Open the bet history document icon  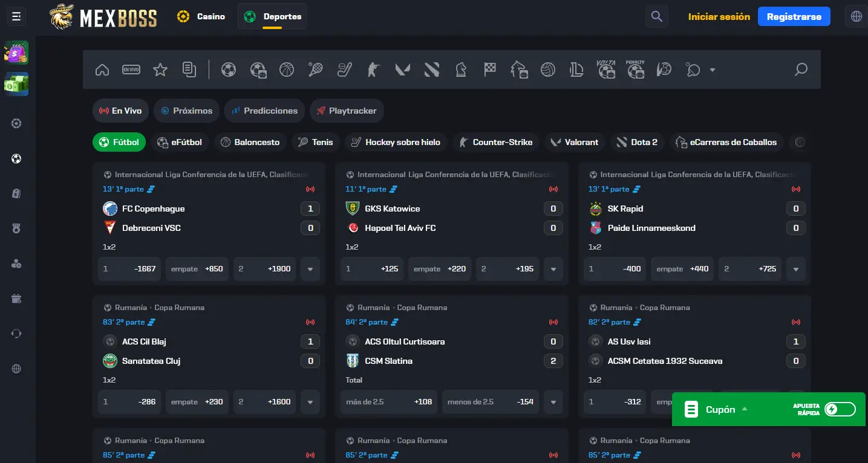coord(189,70)
